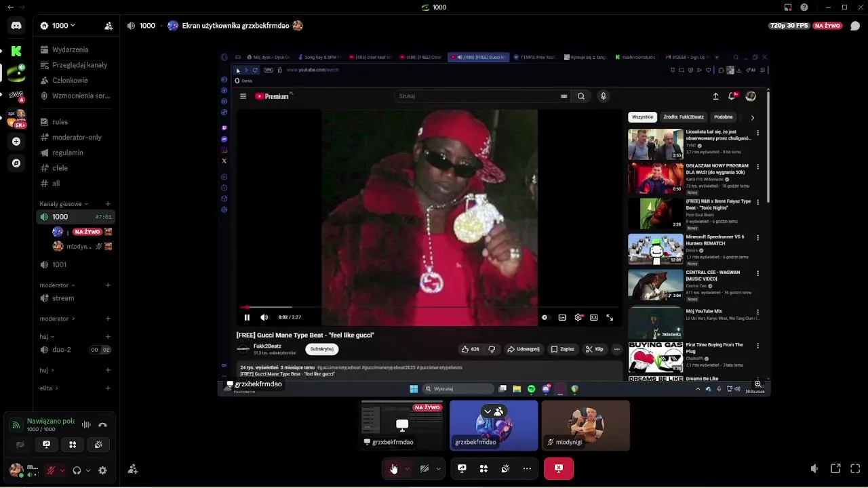Start an activity from the voice connection panel
Screen dimensions: 868x488
[73, 445]
